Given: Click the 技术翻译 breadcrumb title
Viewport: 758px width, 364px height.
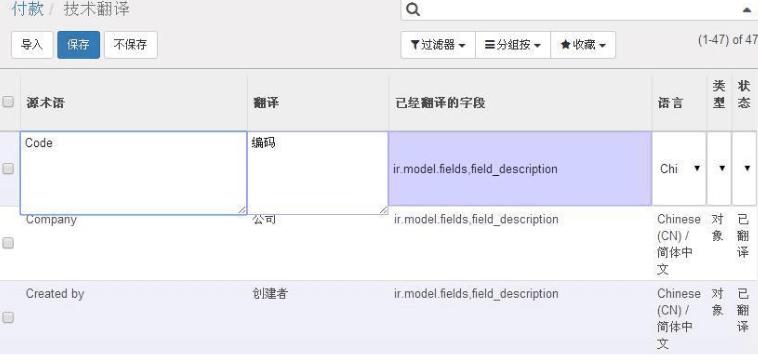Looking at the screenshot, I should [96, 9].
